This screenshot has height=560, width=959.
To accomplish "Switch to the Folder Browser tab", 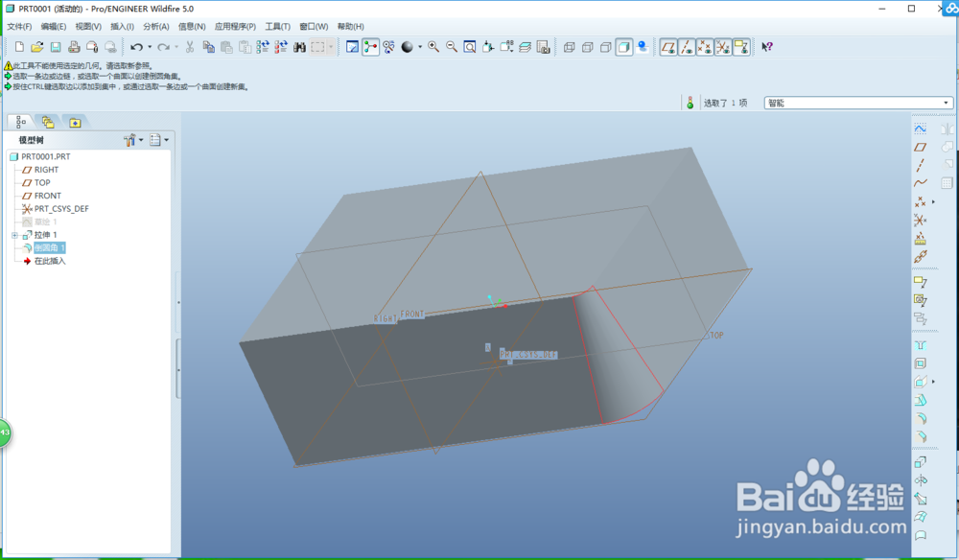I will (48, 123).
